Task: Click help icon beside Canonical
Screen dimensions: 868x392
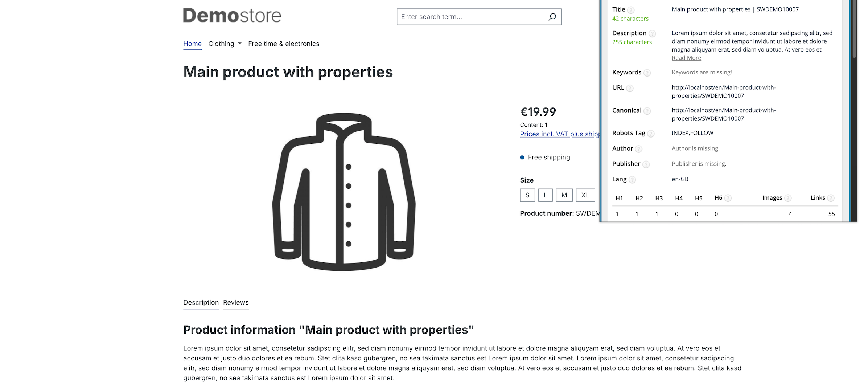Action: pyautogui.click(x=647, y=111)
